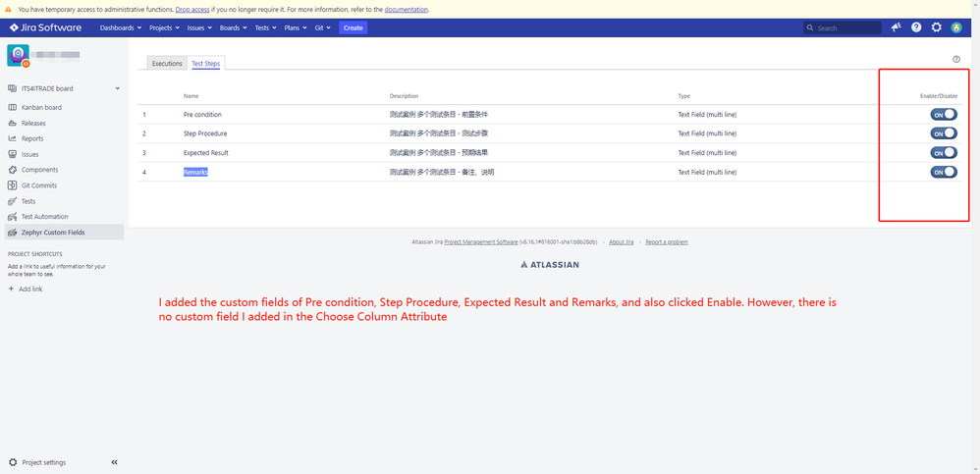Click the Drop access link
Screen dimensions: 980x474
(193, 10)
